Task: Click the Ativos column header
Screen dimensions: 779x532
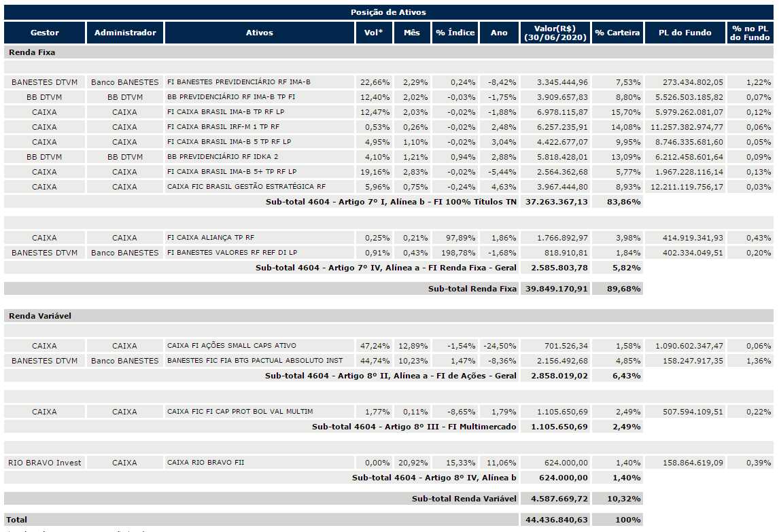Action: pyautogui.click(x=260, y=33)
